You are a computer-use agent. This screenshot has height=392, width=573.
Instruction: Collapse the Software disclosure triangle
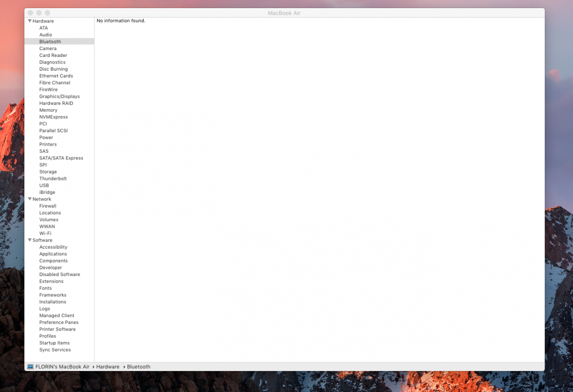point(30,240)
